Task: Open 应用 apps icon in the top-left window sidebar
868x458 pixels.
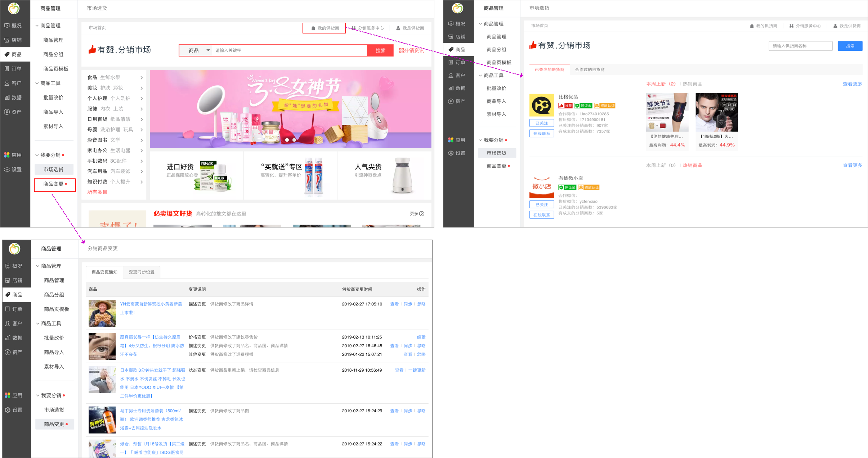Action: pos(7,155)
